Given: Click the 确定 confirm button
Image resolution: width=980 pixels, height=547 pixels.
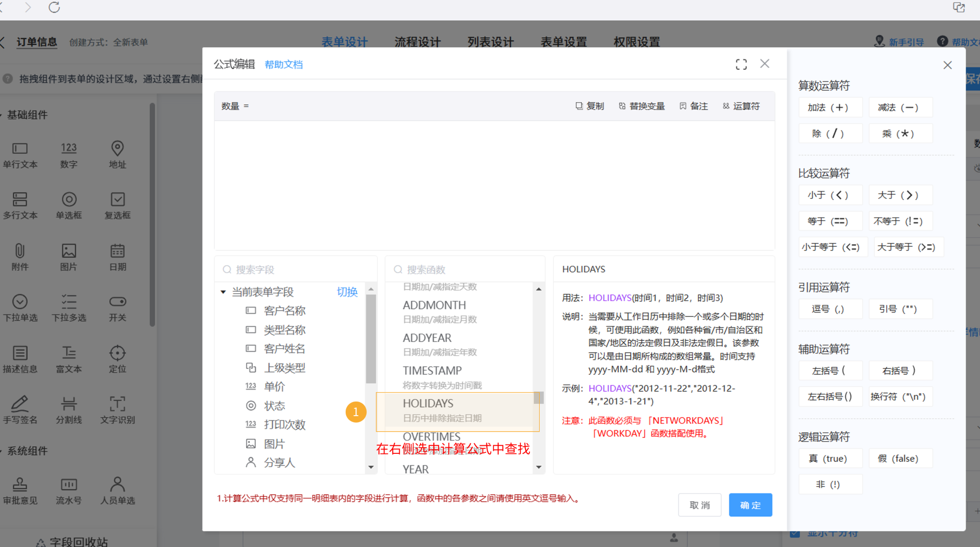Looking at the screenshot, I should click(751, 505).
